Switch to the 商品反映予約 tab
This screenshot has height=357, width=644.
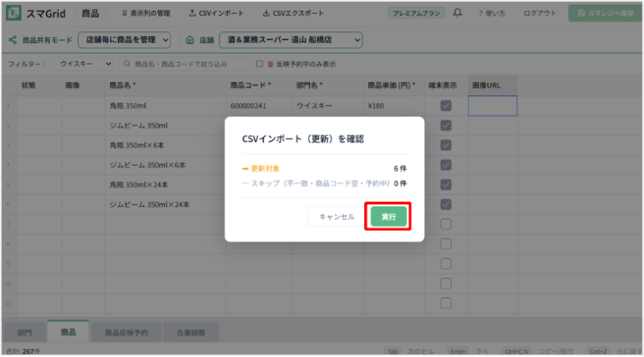pyautogui.click(x=127, y=332)
